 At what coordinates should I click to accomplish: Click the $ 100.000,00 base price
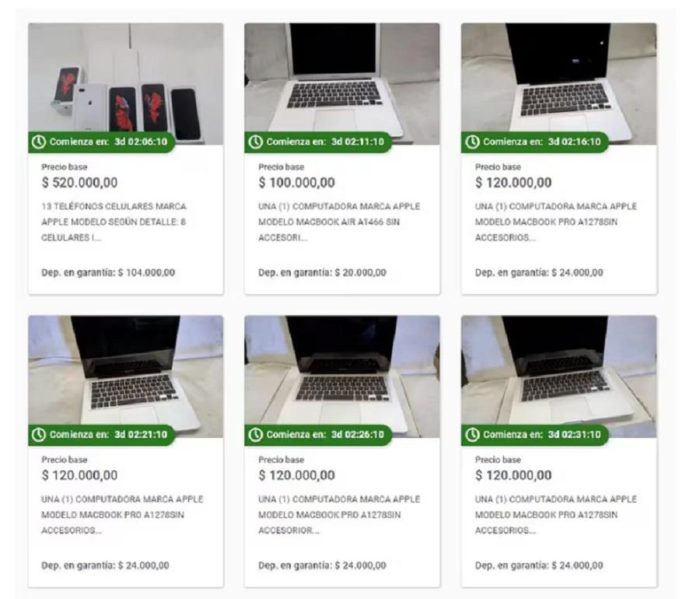[296, 183]
